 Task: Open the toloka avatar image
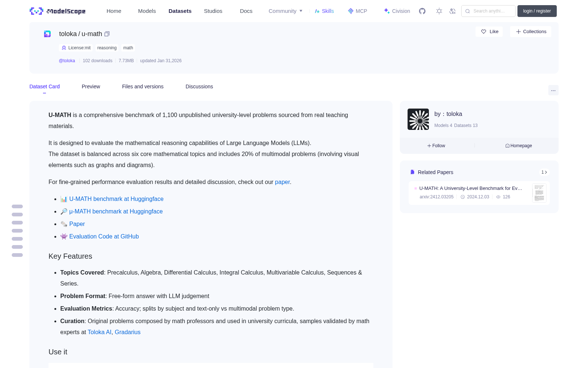418,119
